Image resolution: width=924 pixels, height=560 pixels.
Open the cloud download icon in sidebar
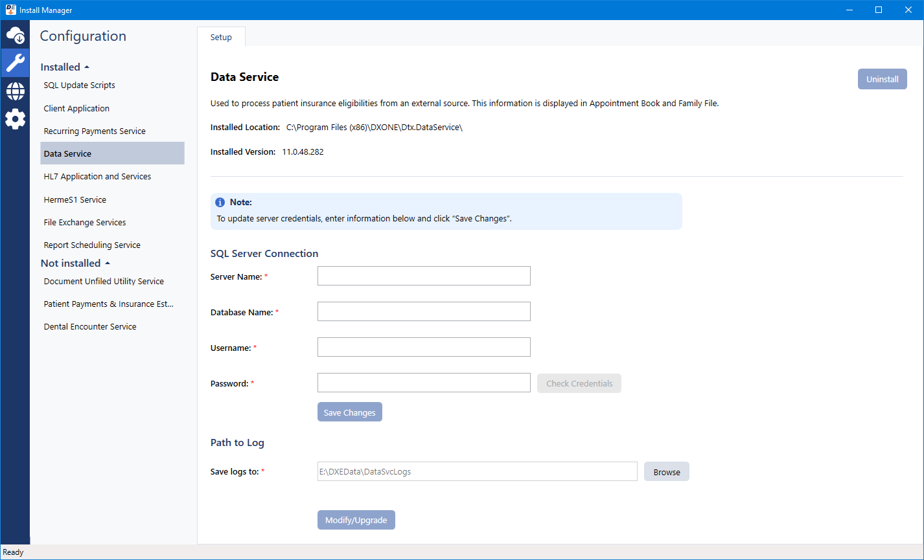pyautogui.click(x=15, y=35)
